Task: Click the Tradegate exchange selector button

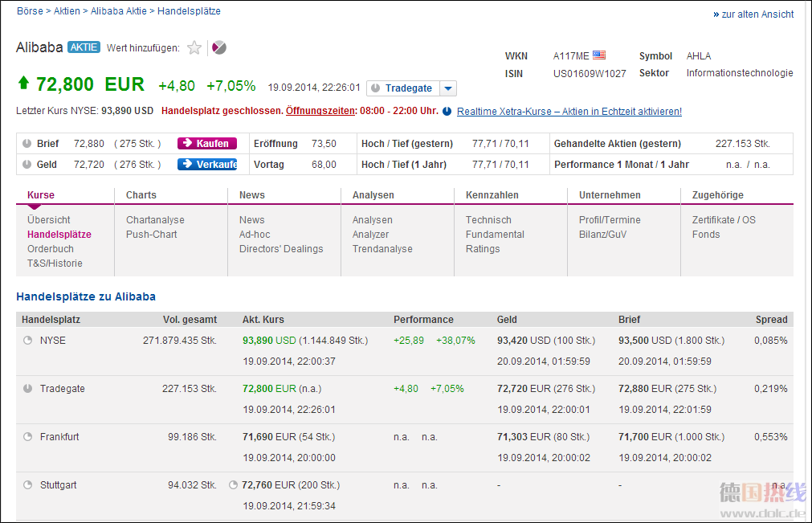Action: point(403,88)
